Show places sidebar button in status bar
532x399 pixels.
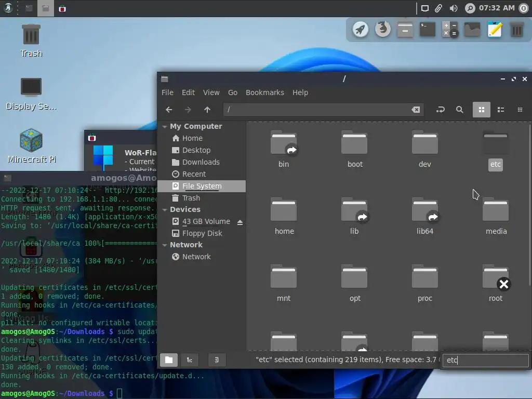pyautogui.click(x=169, y=360)
